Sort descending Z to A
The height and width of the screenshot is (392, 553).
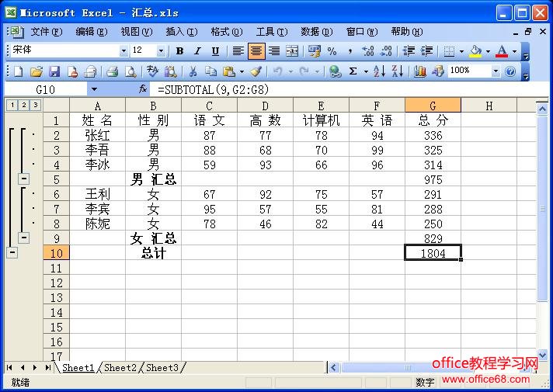click(x=397, y=71)
